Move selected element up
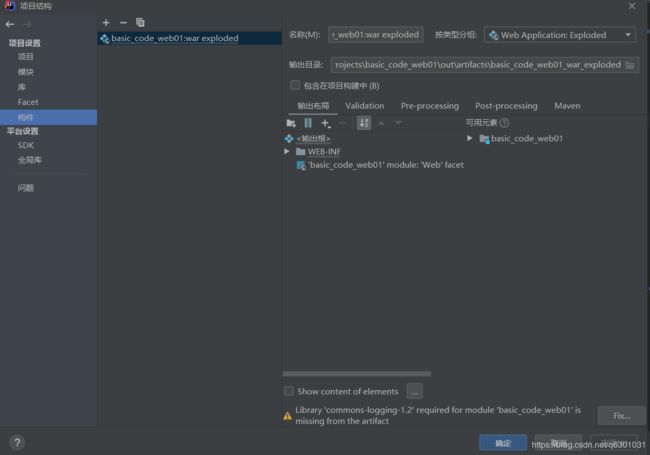Screen dimensions: 650x455 pos(381,123)
